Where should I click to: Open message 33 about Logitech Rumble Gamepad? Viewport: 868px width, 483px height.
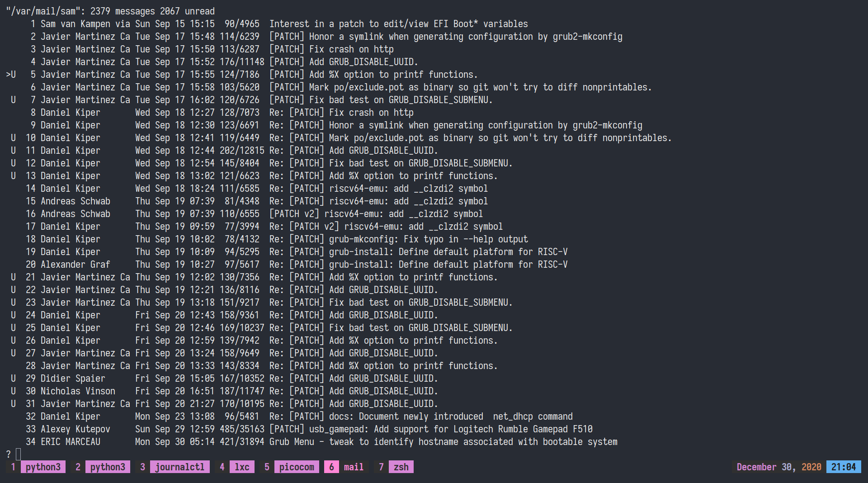430,429
